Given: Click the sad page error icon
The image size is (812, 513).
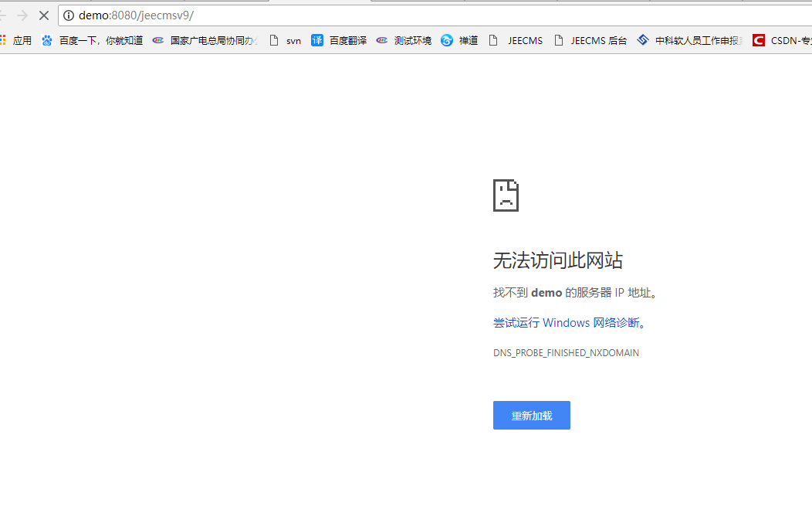Looking at the screenshot, I should tap(506, 195).
